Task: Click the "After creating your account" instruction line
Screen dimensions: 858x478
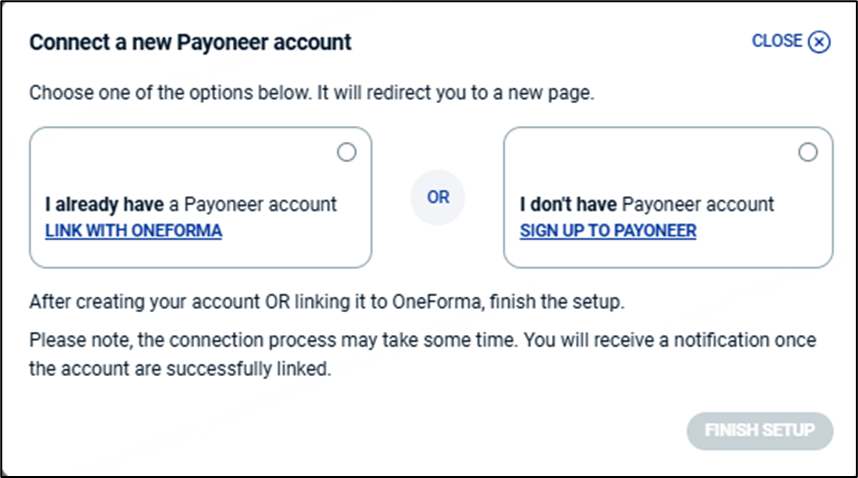Action: coord(326,301)
